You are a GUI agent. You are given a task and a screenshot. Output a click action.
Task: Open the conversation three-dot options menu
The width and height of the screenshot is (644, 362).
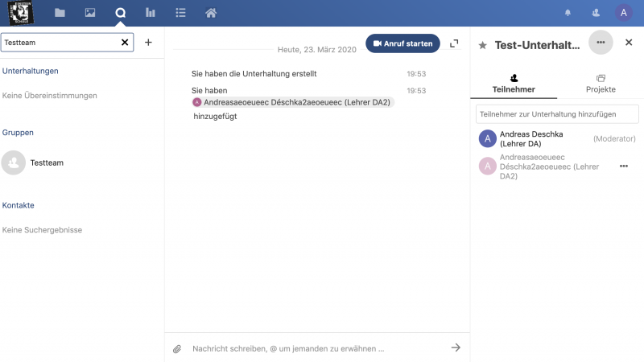(601, 43)
